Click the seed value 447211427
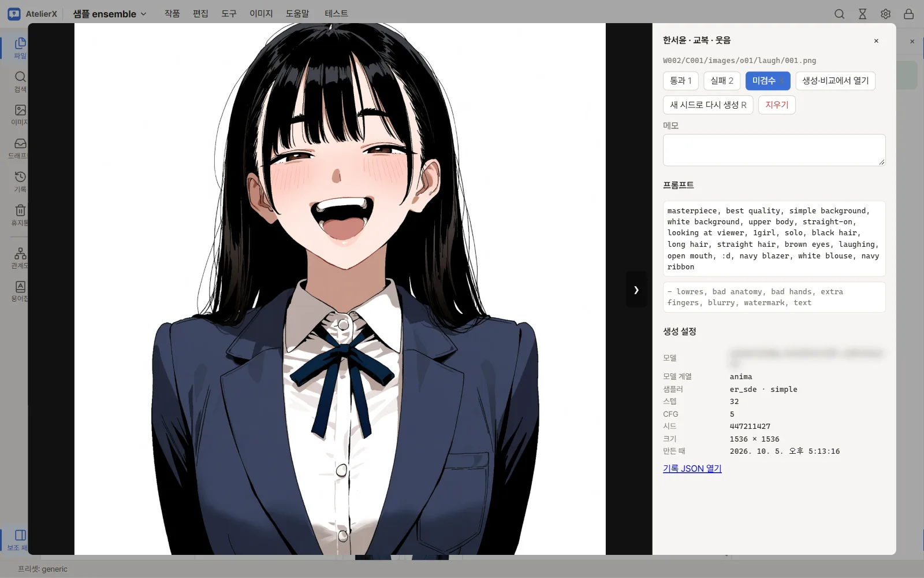The width and height of the screenshot is (924, 578). click(x=750, y=427)
